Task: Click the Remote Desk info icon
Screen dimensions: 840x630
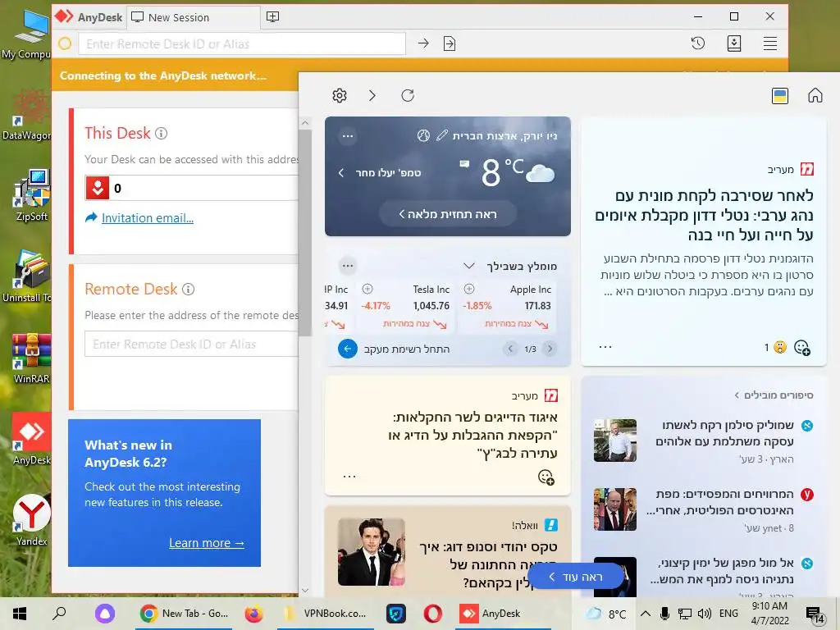Action: click(x=188, y=290)
